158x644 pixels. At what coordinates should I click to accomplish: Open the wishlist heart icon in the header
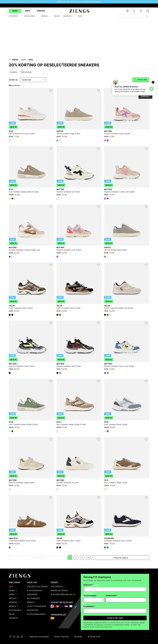click(x=141, y=11)
